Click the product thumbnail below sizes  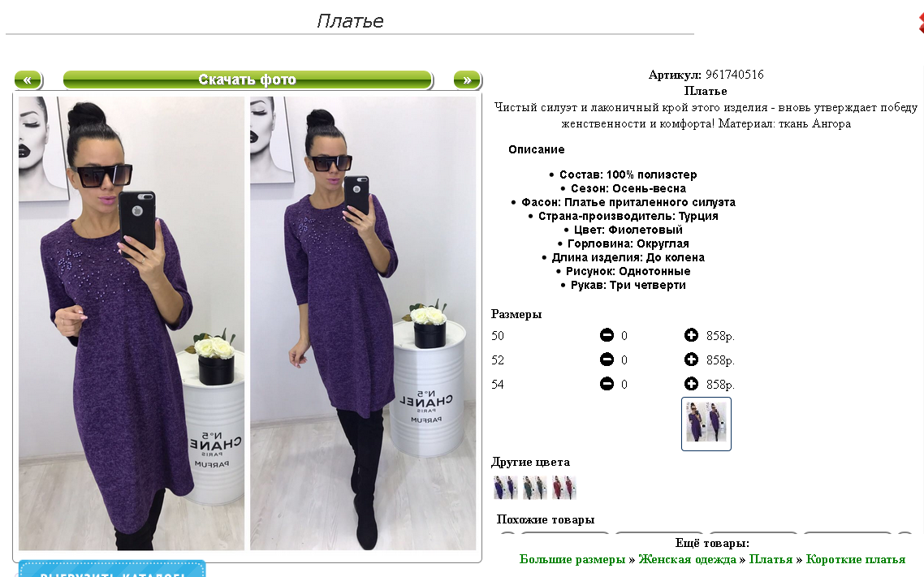pos(706,424)
